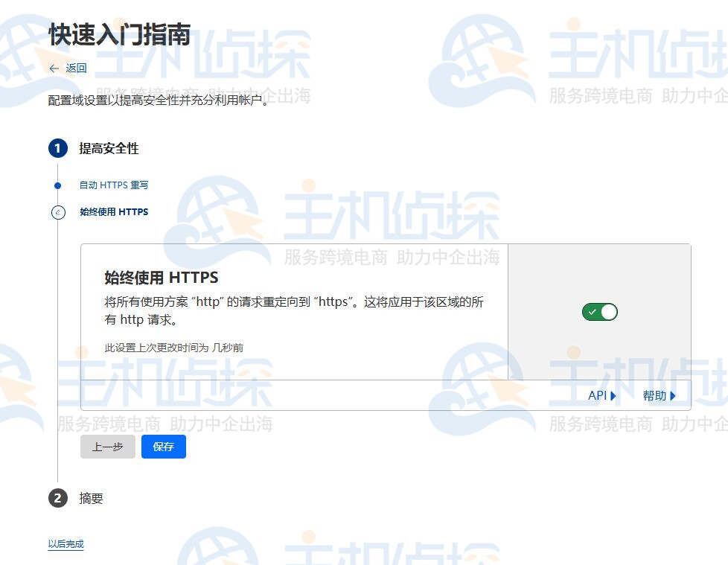Click the current-step circle marker icon in the timeline

coord(58,212)
